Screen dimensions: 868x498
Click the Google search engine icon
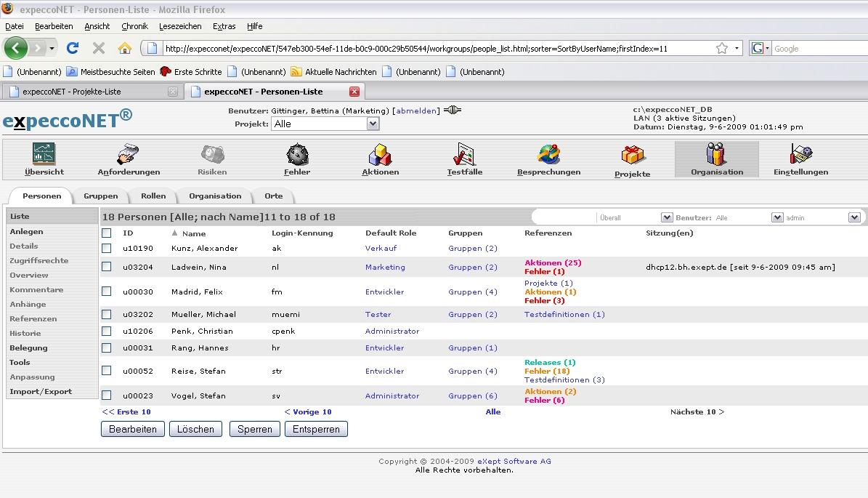(x=758, y=48)
